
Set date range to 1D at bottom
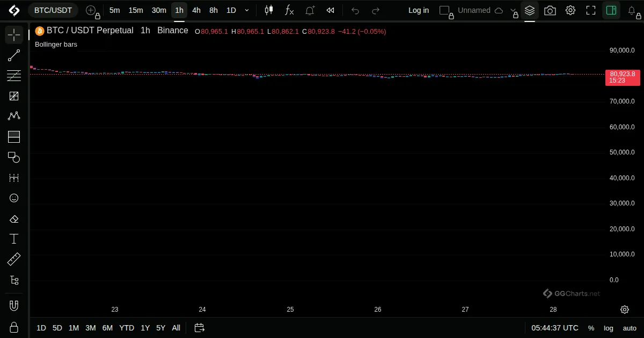click(41, 328)
